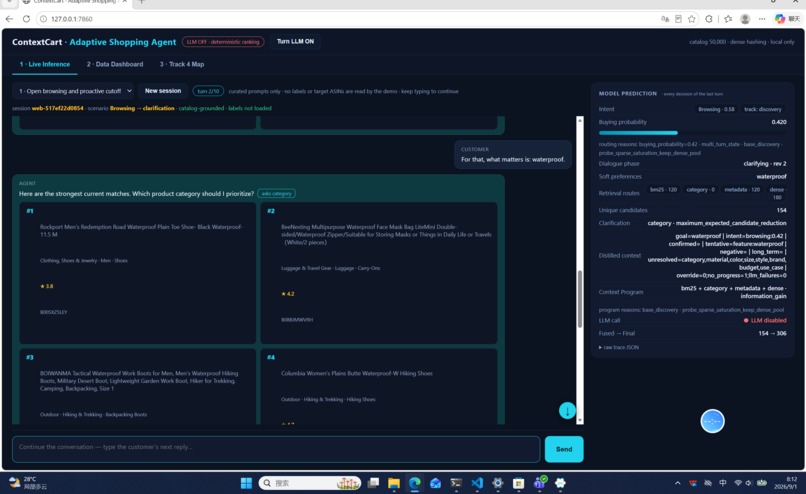806x494 pixels.
Task: Switch to Microsoft Edge on the taskbar
Action: click(x=415, y=483)
